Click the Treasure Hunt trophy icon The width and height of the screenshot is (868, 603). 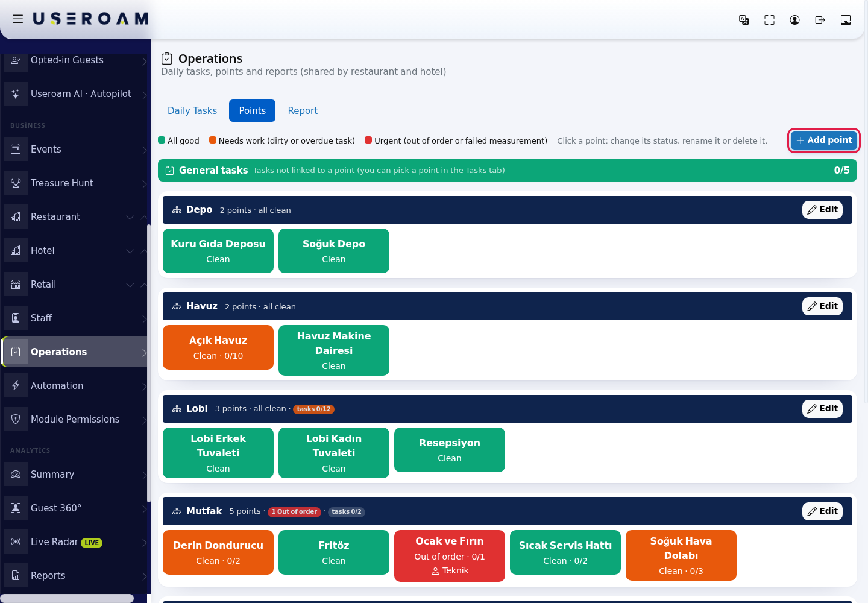point(16,183)
